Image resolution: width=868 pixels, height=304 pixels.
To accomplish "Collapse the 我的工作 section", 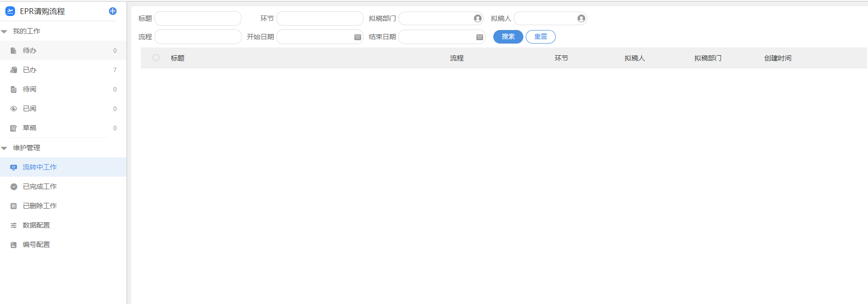I will 4,31.
